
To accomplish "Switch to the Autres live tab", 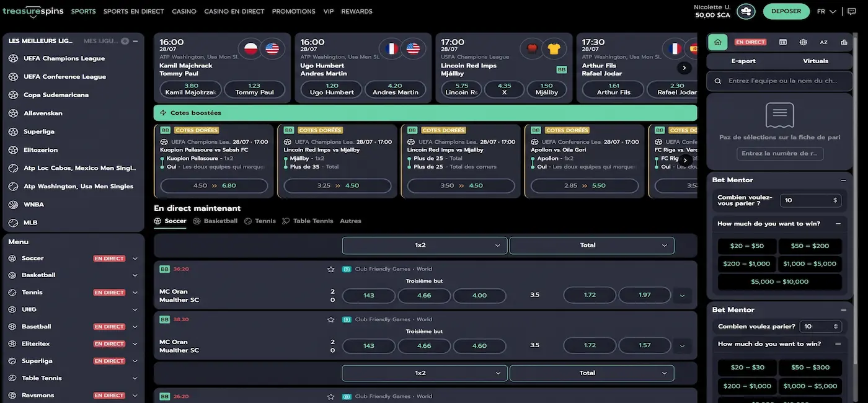I will point(350,221).
